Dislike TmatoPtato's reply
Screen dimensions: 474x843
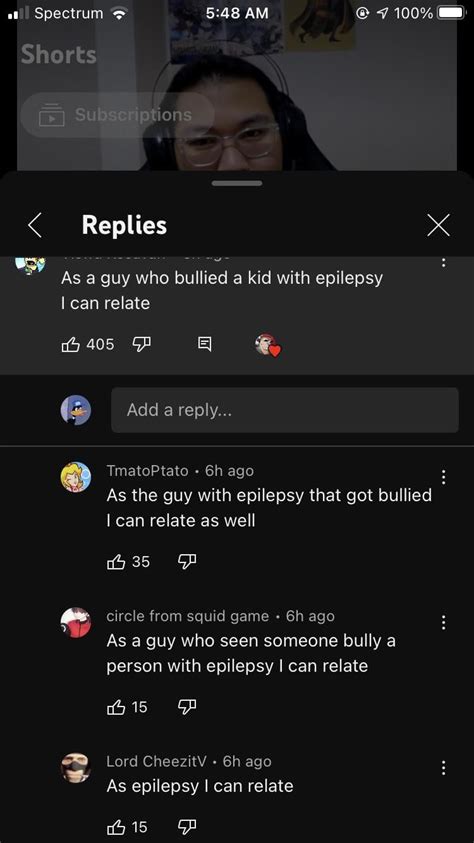(x=187, y=562)
